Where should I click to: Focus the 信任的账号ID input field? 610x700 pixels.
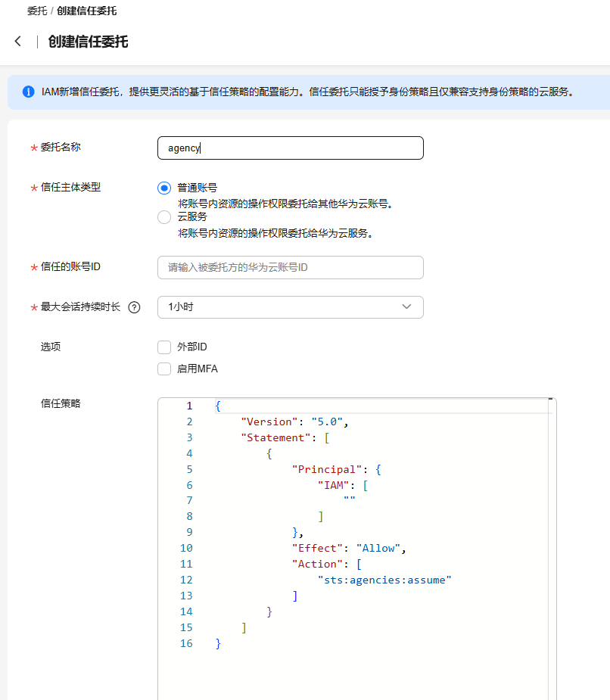291,267
